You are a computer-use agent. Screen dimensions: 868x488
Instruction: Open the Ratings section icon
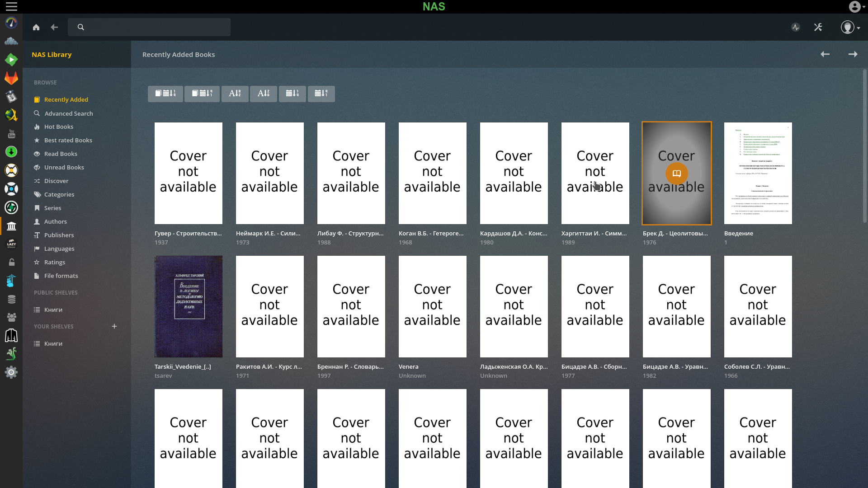(x=37, y=262)
